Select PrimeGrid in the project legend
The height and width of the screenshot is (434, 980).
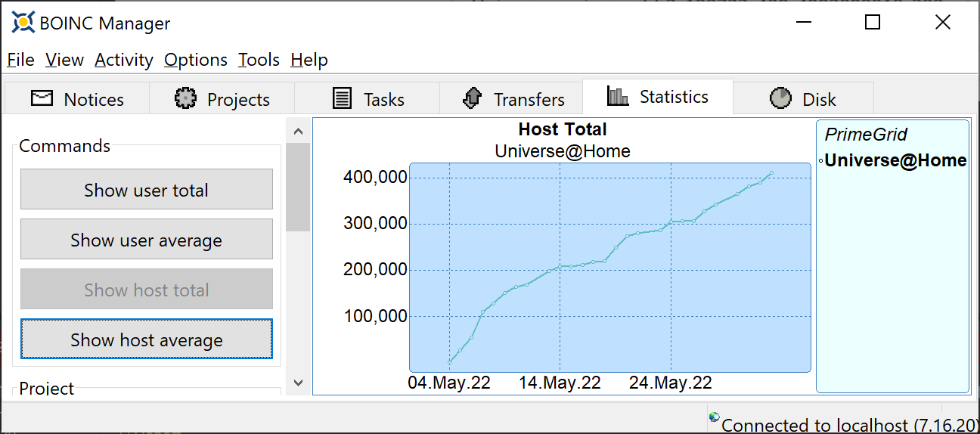(x=866, y=135)
